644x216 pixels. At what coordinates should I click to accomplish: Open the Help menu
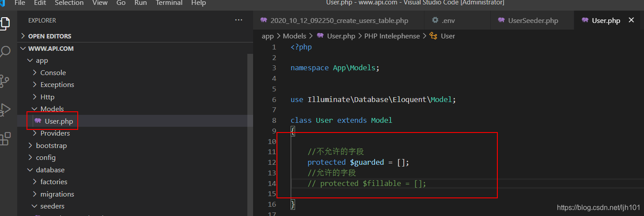pyautogui.click(x=198, y=3)
